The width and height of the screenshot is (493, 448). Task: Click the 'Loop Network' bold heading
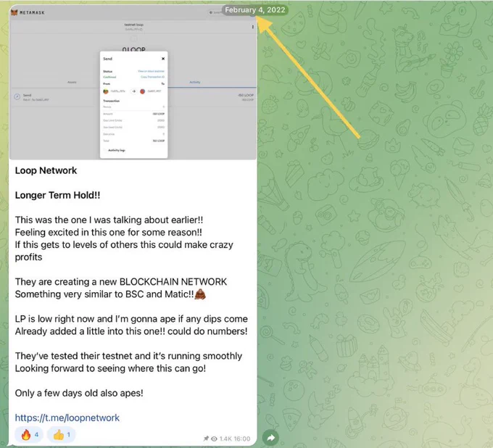tap(46, 170)
